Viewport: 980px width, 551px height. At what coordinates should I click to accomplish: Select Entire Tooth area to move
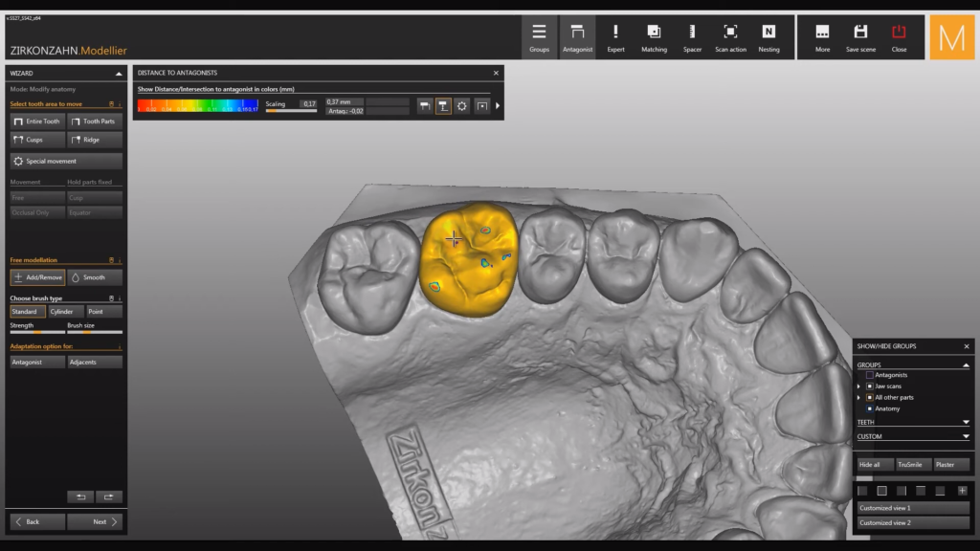(37, 121)
